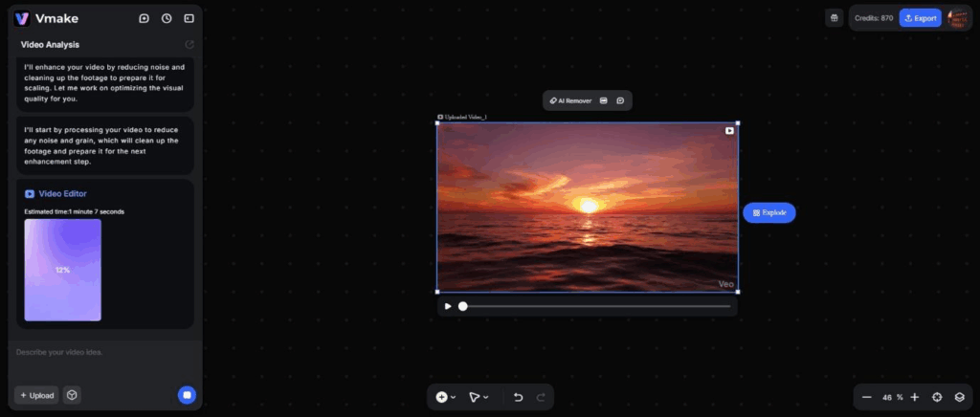Viewport: 980px width, 417px height.
Task: Click the Vmake logo icon
Action: 22,19
